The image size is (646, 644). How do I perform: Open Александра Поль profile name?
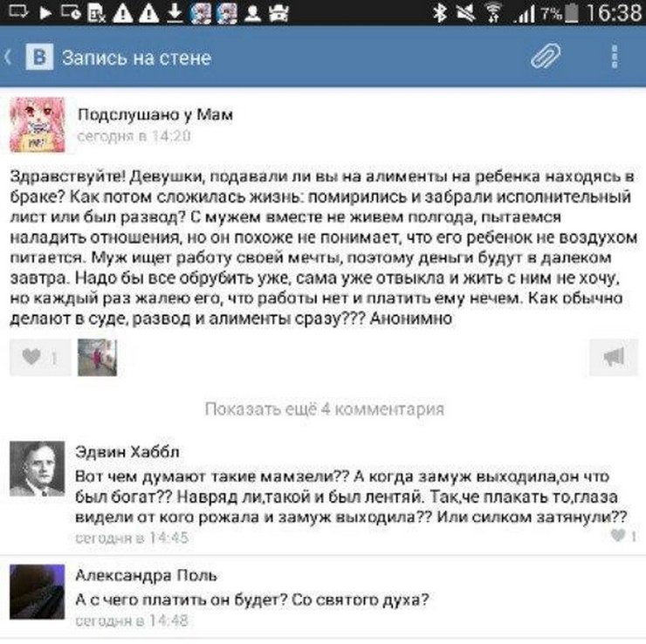point(147,575)
